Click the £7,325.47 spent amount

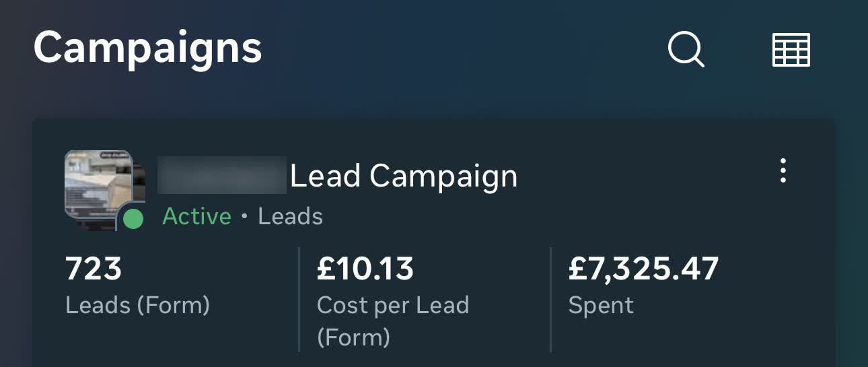tap(643, 269)
